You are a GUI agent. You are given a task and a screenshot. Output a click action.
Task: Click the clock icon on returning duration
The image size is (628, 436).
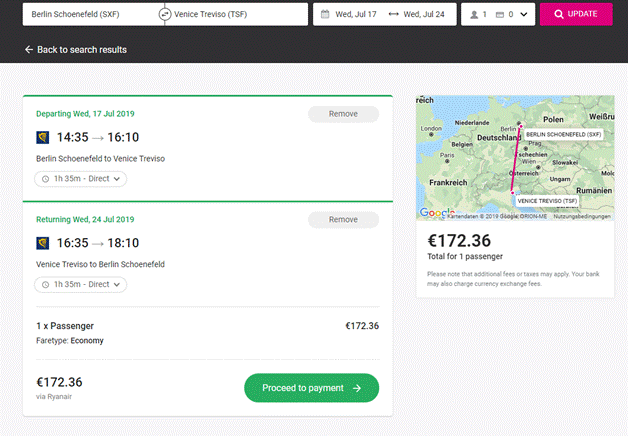(46, 285)
